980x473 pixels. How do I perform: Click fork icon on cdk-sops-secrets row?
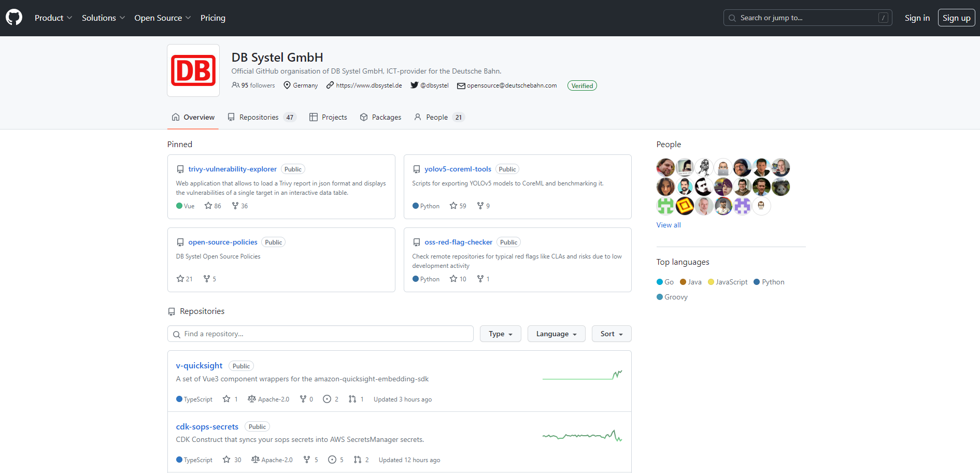(307, 460)
